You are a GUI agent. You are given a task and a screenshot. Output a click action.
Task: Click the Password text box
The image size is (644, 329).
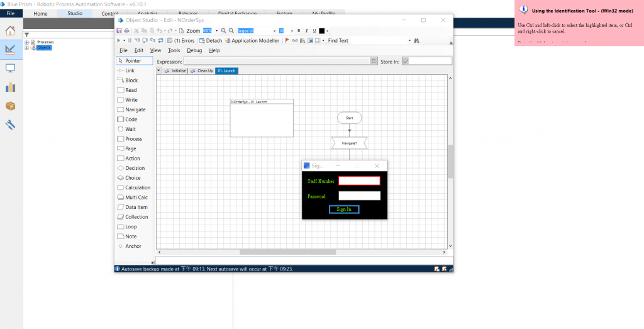click(359, 196)
